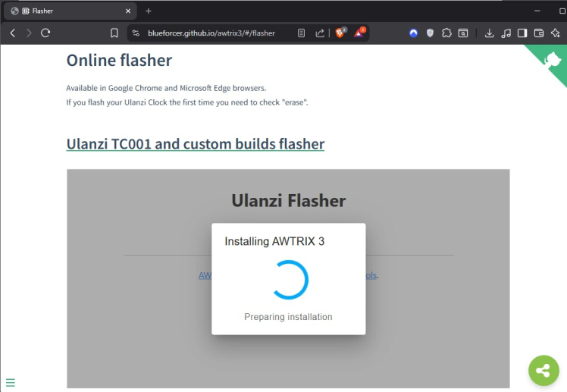Reload the Flasher page
This screenshot has height=392, width=567.
pos(45,33)
